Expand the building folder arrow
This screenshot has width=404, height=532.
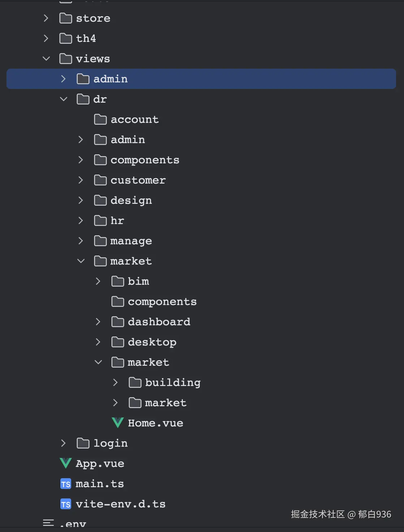click(115, 382)
